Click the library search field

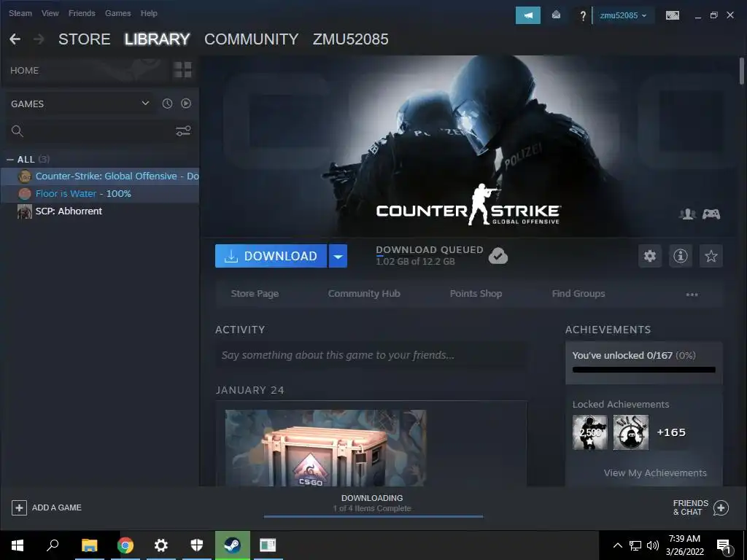pos(100,131)
